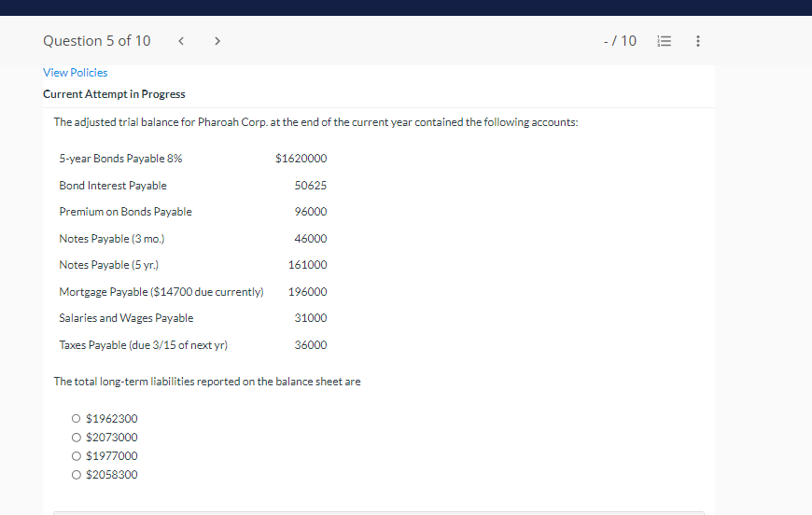The width and height of the screenshot is (812, 515).
Task: Click the 'Question 5 of 10' heading
Action: click(x=97, y=41)
